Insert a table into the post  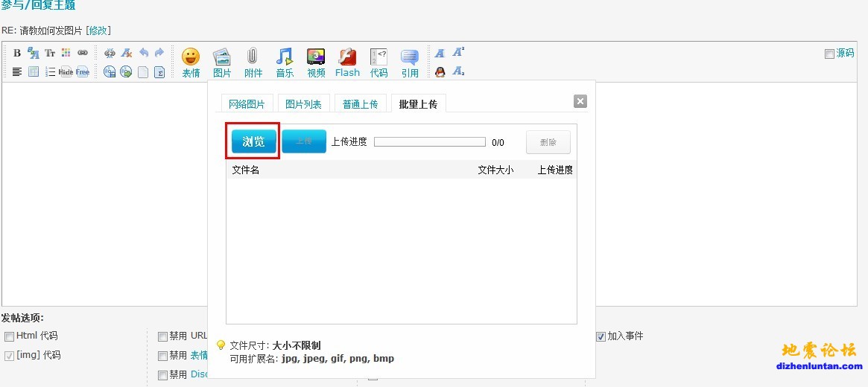(x=34, y=71)
